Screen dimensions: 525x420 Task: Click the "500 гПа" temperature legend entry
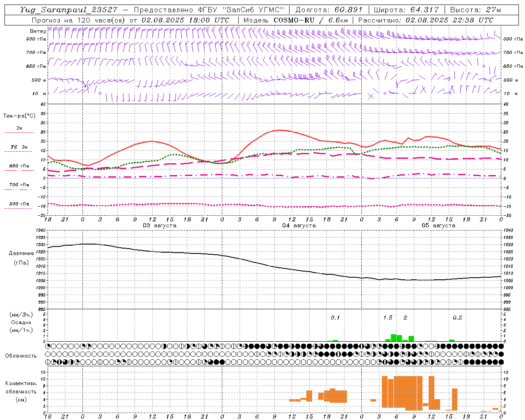click(19, 204)
